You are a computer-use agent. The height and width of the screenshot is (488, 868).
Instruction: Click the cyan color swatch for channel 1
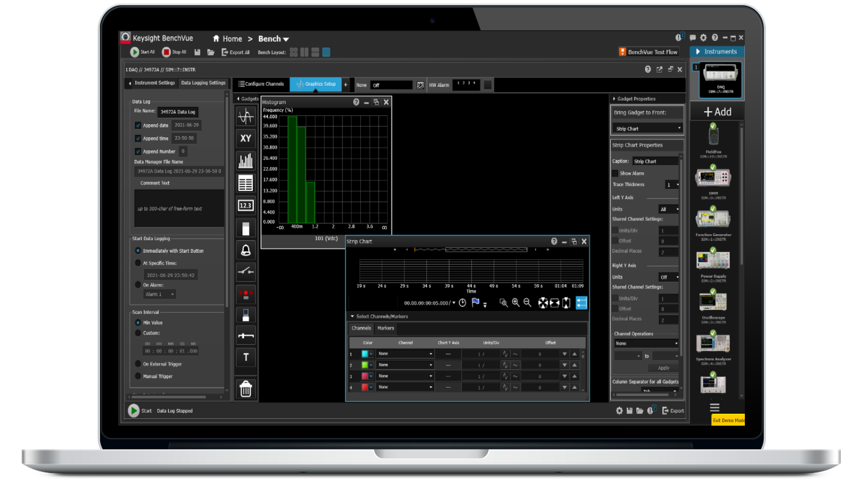[365, 354]
